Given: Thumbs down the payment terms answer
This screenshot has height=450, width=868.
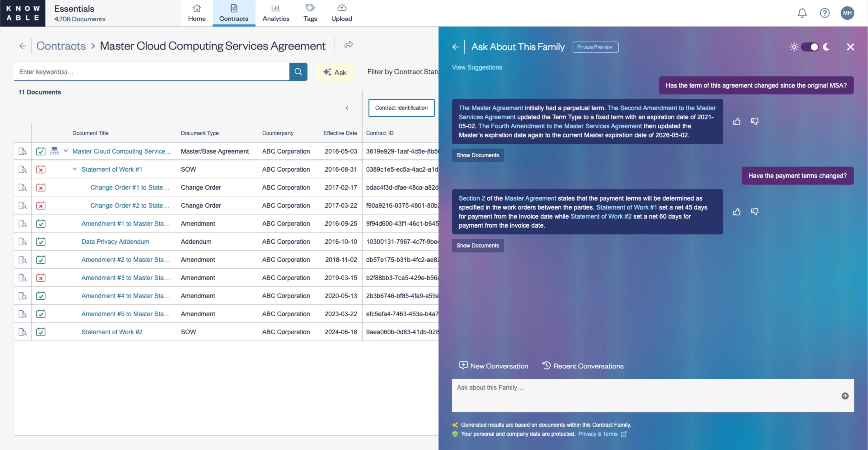Looking at the screenshot, I should [x=754, y=212].
